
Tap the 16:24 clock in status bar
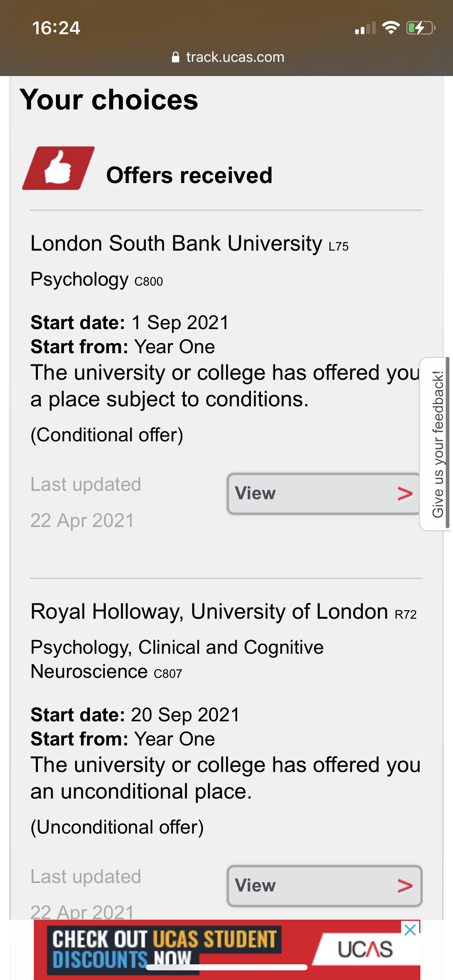pos(56,28)
